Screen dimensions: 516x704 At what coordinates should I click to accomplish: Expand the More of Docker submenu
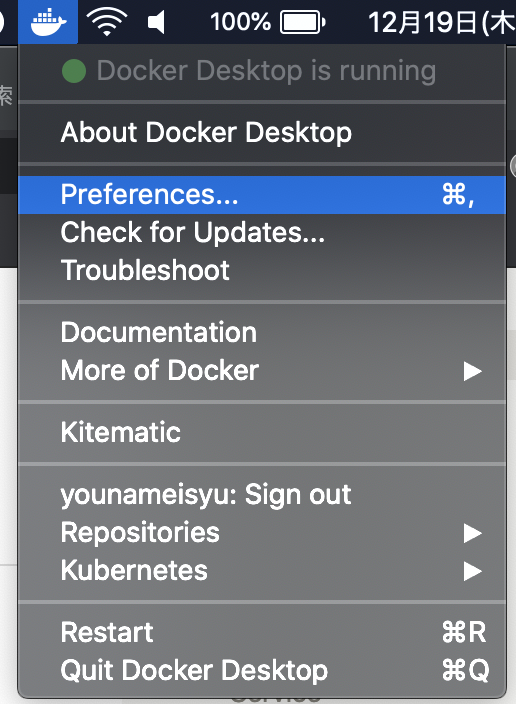262,370
